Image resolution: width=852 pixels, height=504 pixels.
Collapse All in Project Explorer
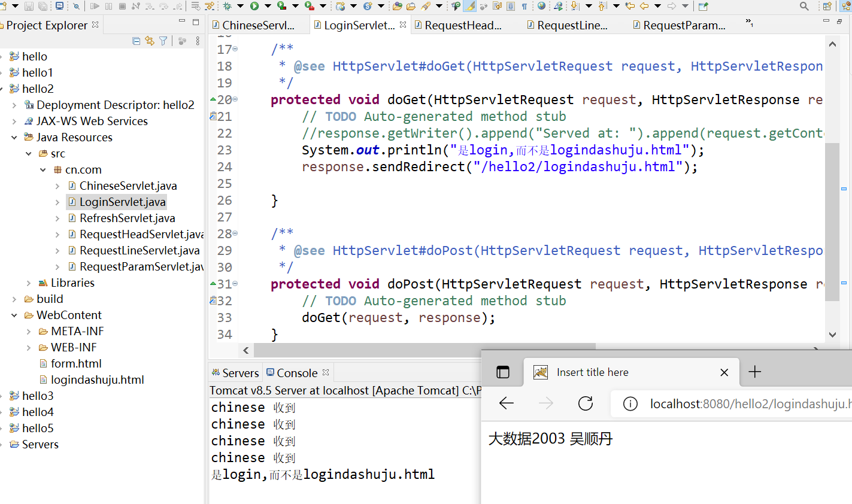137,41
